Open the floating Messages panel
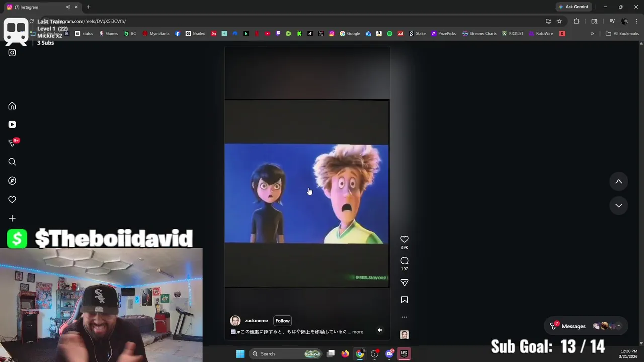Screen dimensions: 644x362 click(x=586, y=326)
